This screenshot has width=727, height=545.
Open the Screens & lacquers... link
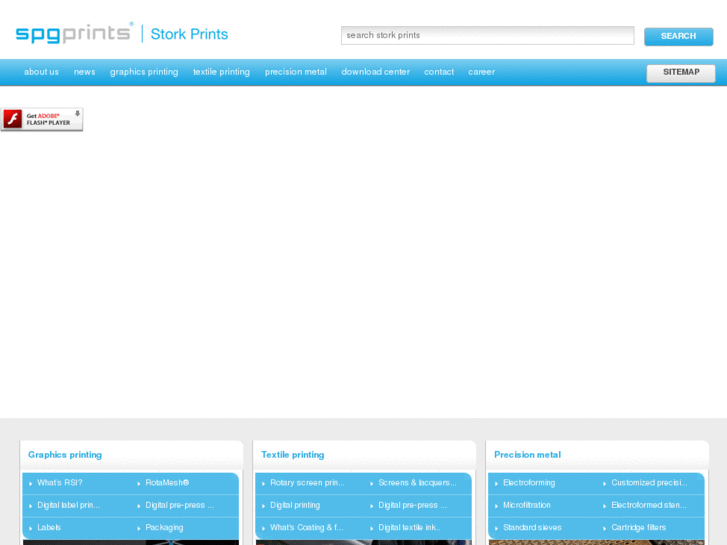tap(417, 482)
